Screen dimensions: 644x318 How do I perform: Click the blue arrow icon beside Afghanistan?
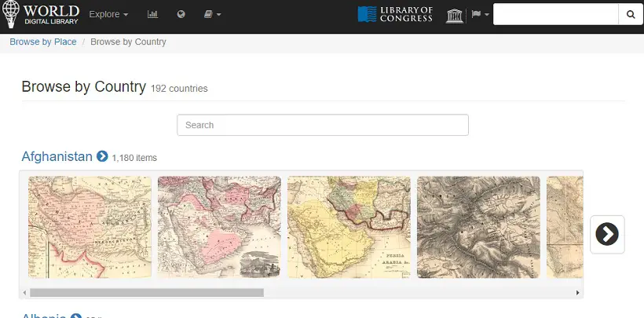pyautogui.click(x=102, y=156)
